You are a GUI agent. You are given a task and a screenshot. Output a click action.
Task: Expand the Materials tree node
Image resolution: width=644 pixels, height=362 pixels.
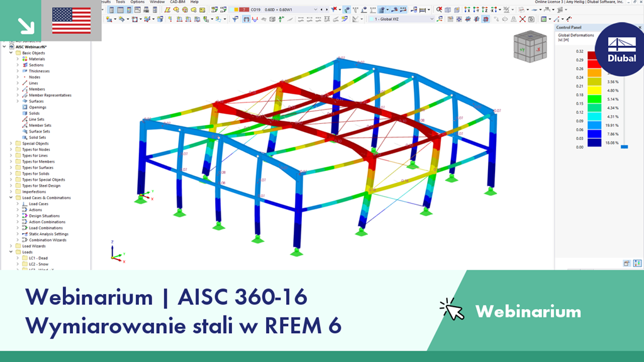pyautogui.click(x=18, y=59)
